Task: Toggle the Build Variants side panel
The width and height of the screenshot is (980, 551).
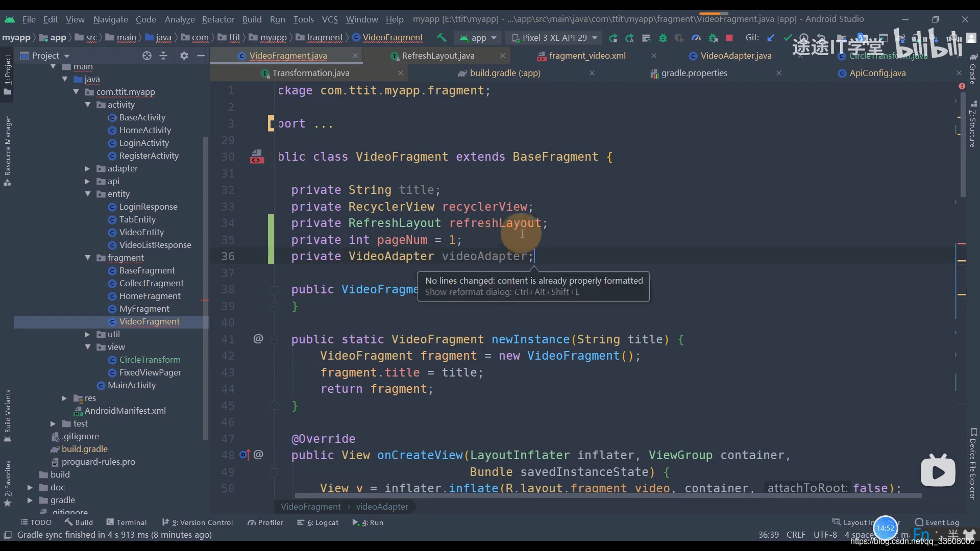Action: coord(8,416)
